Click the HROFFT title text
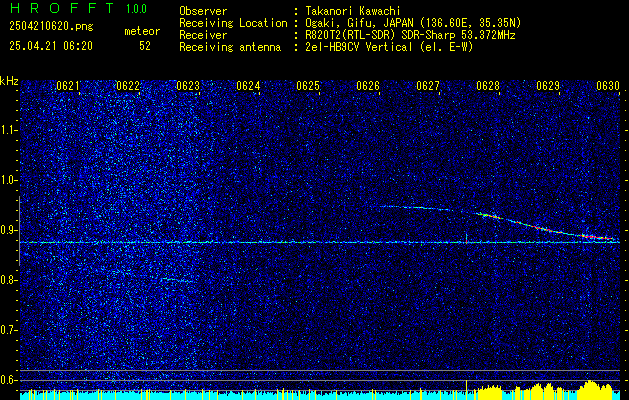The height and width of the screenshot is (400, 629). pos(61,8)
